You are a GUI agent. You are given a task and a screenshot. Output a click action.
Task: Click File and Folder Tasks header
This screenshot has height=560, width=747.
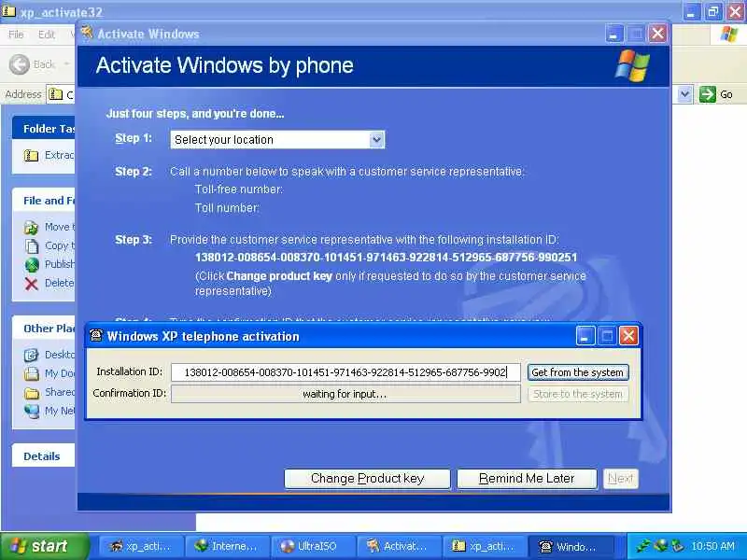43,201
